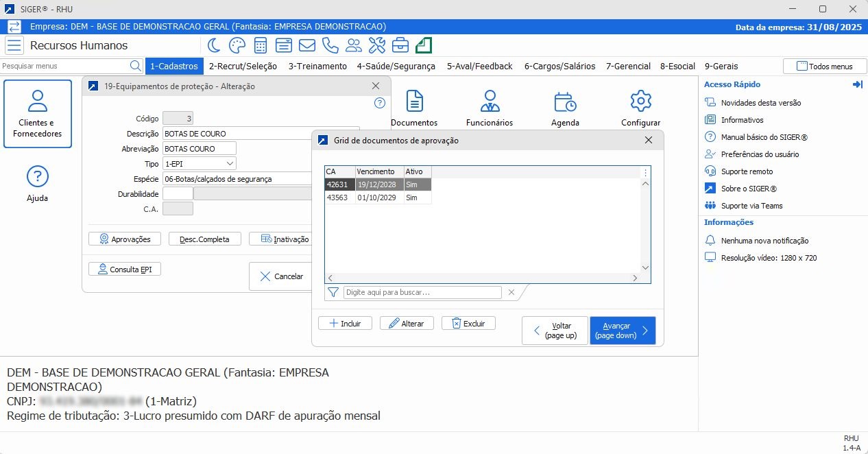Click the grid search filter field

click(422, 292)
